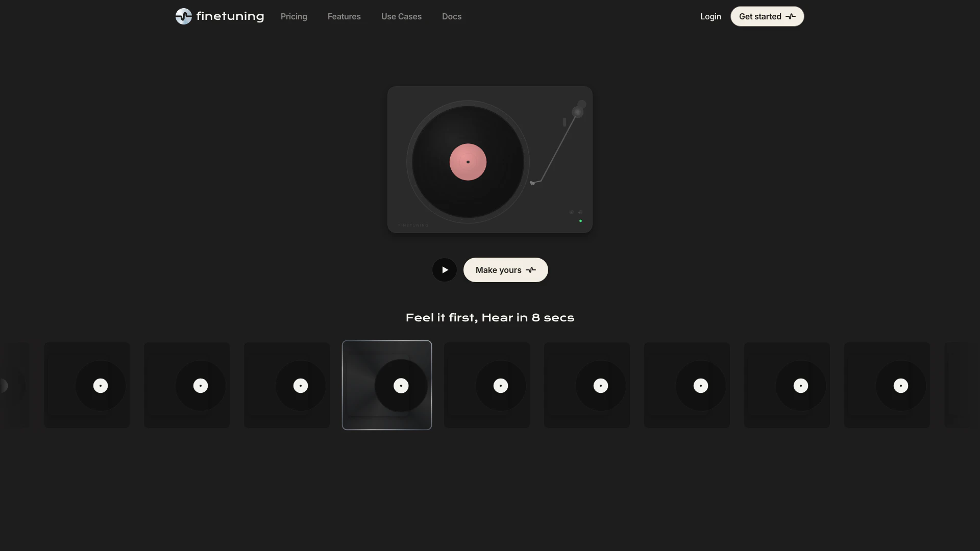Click the pulse icon inside Get started button
Viewport: 980px width, 551px height.
(x=791, y=16)
